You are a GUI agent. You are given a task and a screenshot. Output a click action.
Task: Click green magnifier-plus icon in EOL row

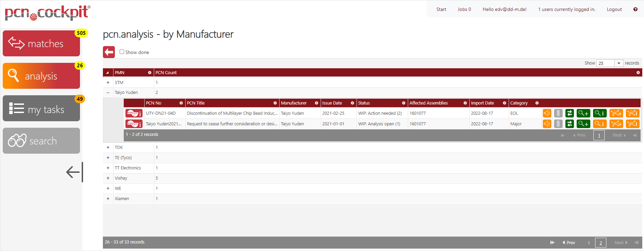point(583,113)
